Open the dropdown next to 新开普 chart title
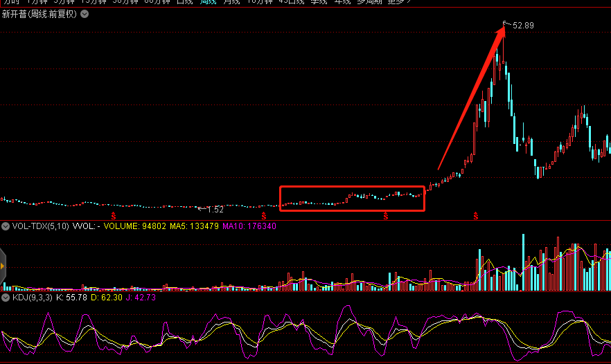Image resolution: width=611 pixels, height=364 pixels. pyautogui.click(x=85, y=15)
